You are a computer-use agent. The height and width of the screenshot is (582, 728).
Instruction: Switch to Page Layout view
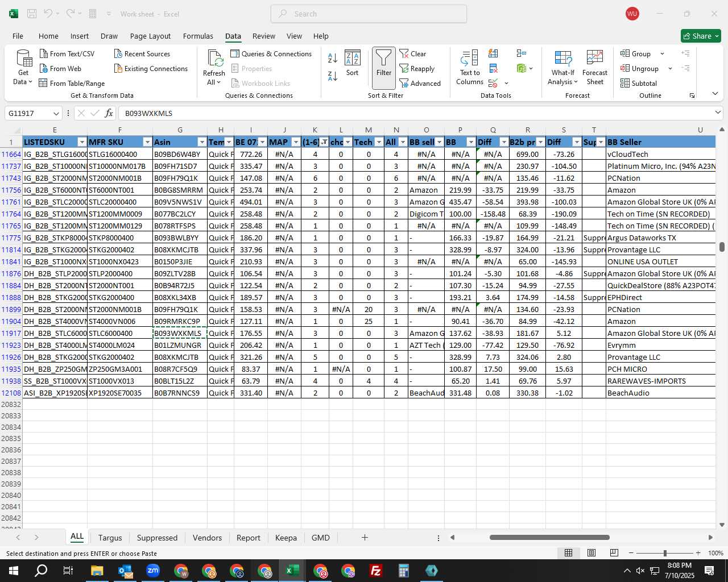591,553
